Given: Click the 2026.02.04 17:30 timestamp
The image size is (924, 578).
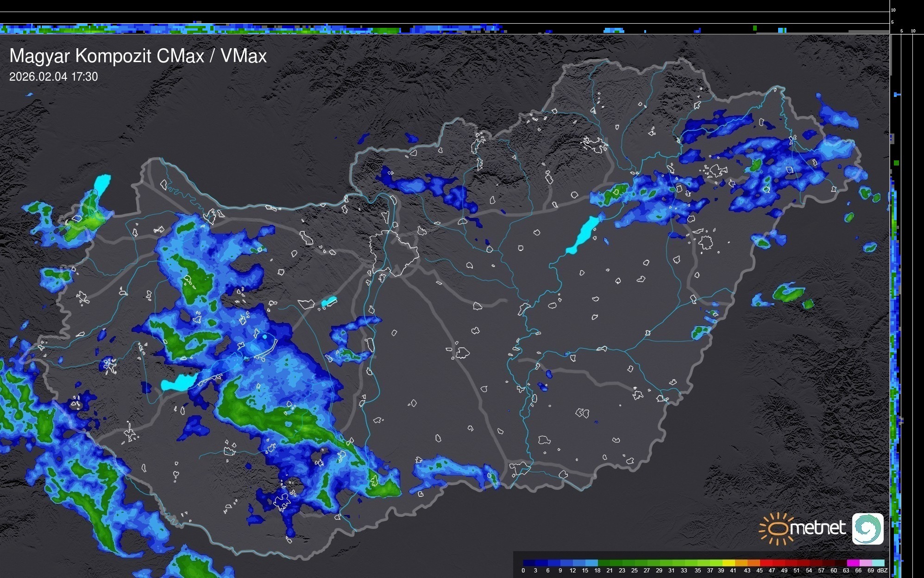Looking at the screenshot, I should coord(53,77).
